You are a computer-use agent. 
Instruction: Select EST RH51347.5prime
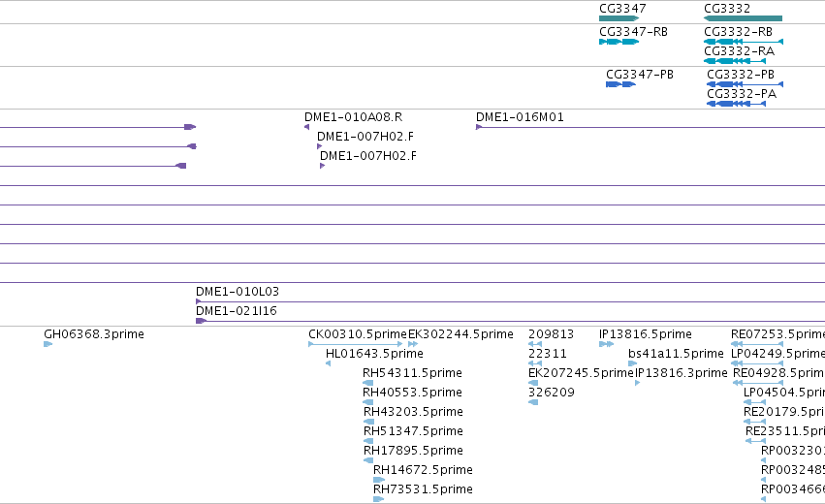414,431
